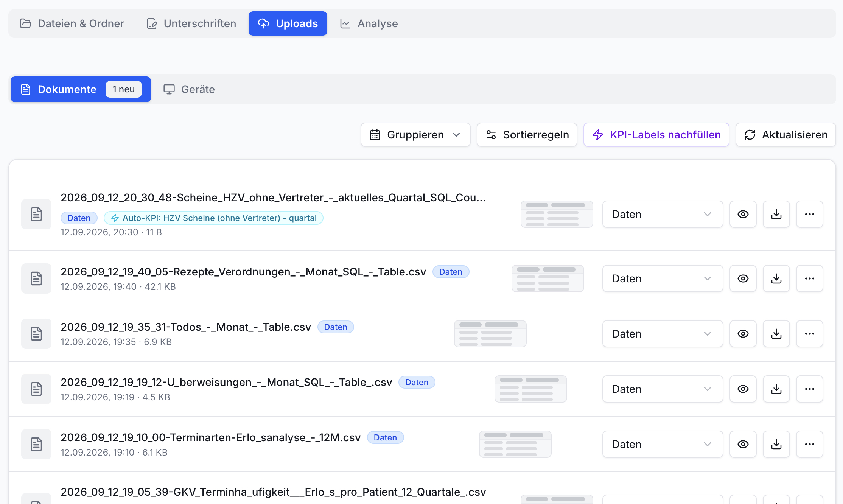Image resolution: width=843 pixels, height=504 pixels.
Task: Open Daten category dropdown for Terminarten-Erlo_sanalyse file
Action: (663, 444)
